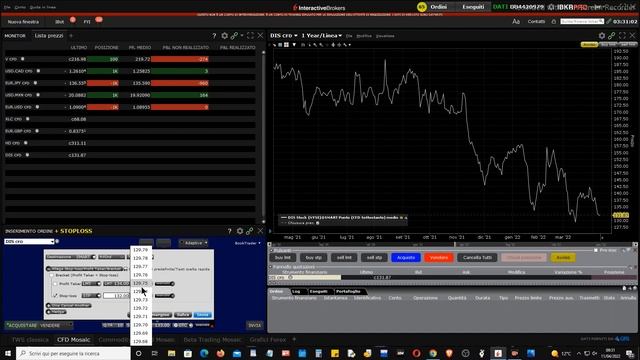Image resolution: width=640 pixels, height=360 pixels.
Task: Open 1 Year/Linea timeframe dropdown
Action: 322,36
